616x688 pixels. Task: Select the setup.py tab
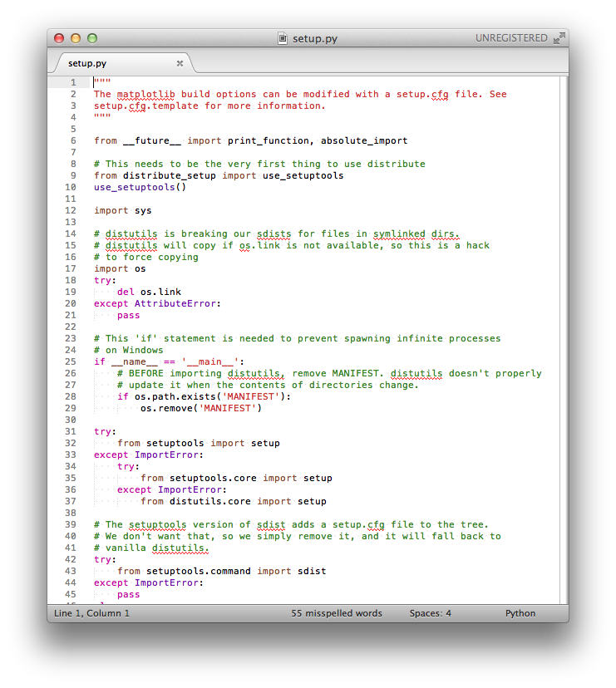coord(123,63)
